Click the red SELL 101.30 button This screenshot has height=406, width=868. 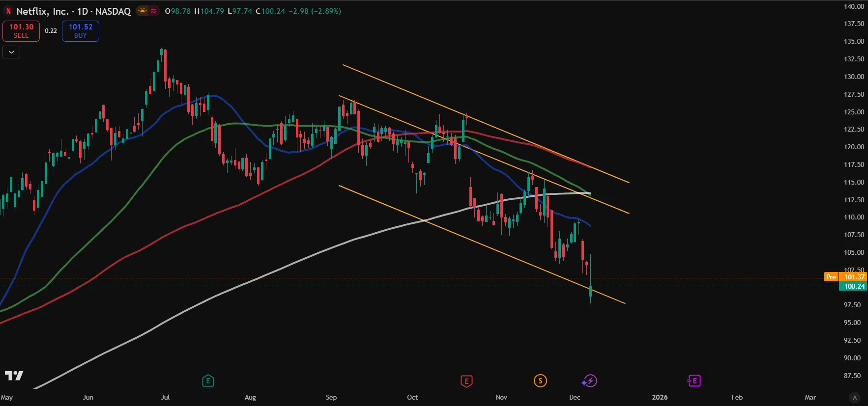pyautogui.click(x=21, y=31)
